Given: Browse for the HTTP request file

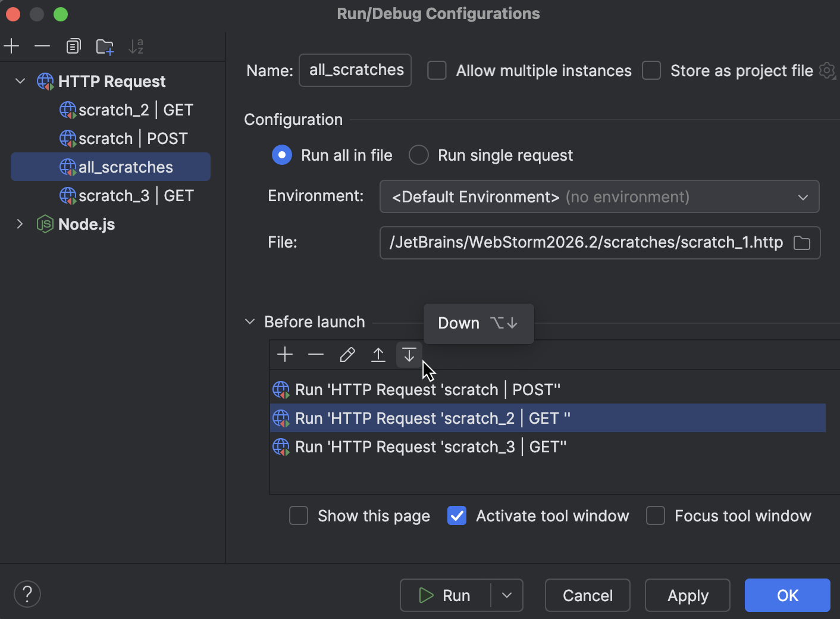Looking at the screenshot, I should (x=802, y=243).
